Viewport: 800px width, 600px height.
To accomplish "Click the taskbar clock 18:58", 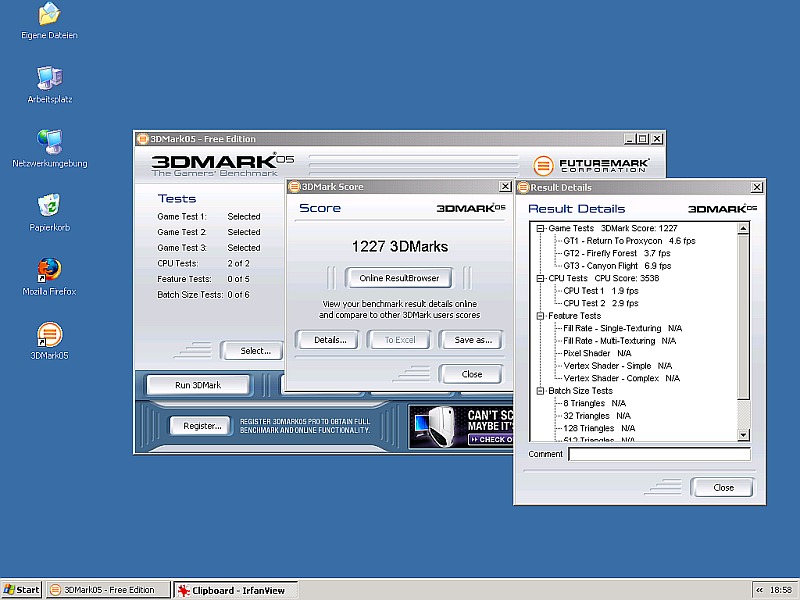I will (x=781, y=590).
